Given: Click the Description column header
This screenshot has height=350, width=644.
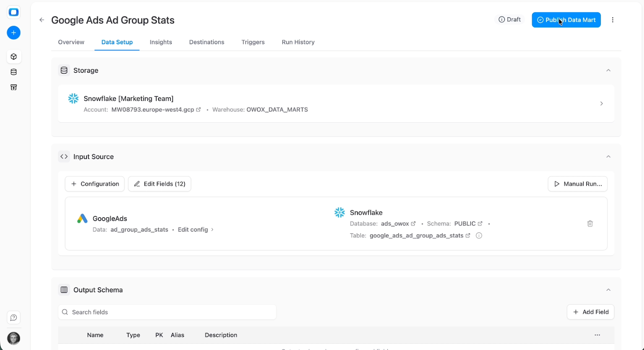Looking at the screenshot, I should 221,335.
